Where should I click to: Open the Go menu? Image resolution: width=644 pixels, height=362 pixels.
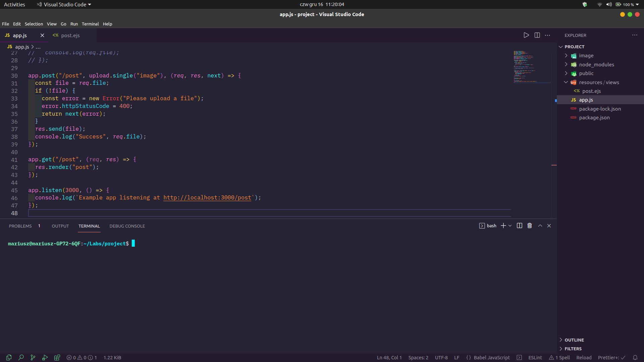click(x=63, y=24)
